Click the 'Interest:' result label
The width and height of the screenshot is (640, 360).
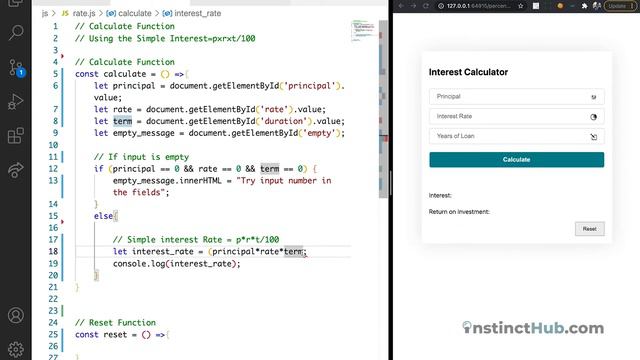pos(440,196)
